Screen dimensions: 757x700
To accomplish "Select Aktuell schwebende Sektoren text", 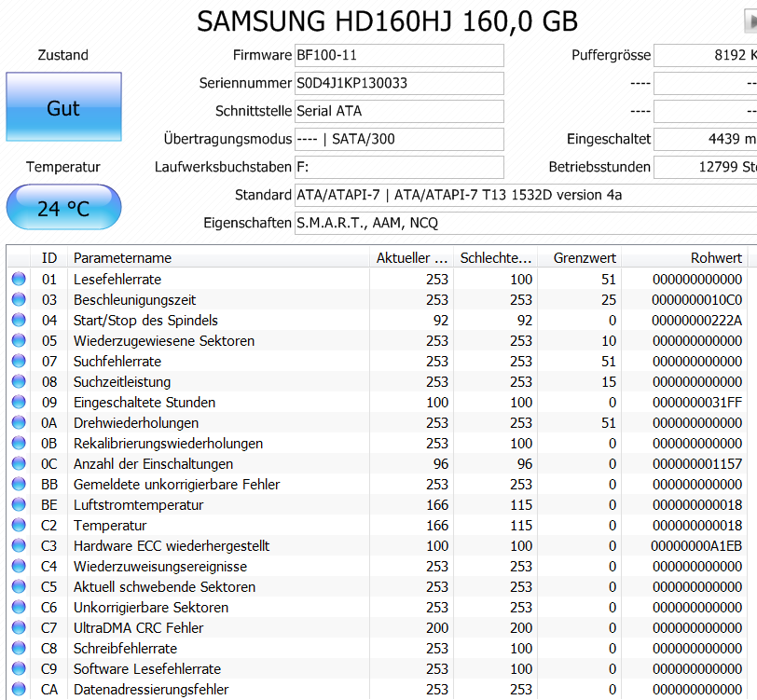I will [x=165, y=587].
